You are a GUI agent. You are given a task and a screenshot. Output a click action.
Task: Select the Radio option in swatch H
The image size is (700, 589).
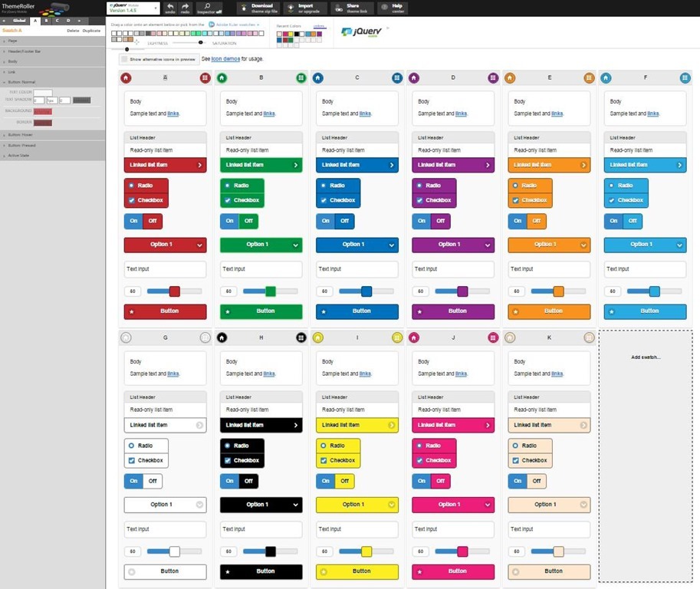coord(228,446)
